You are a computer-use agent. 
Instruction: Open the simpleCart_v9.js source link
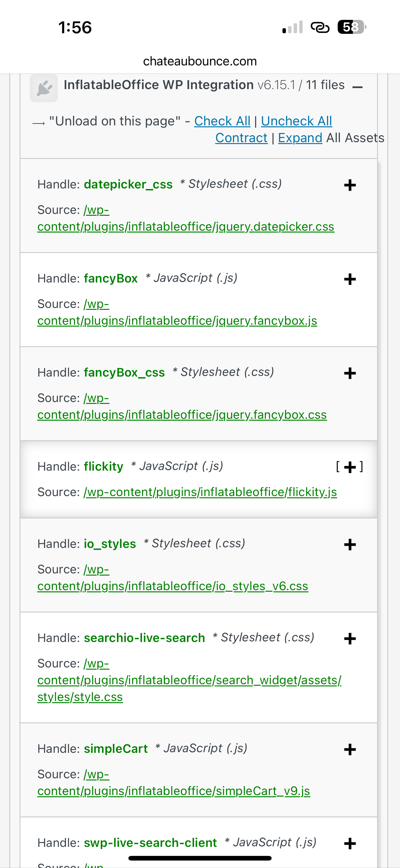point(174,791)
